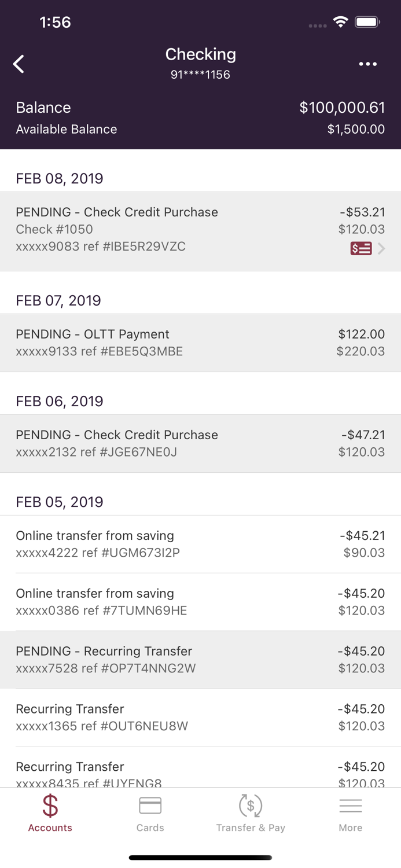Tap the home indicator bar at screen bottom
The image size is (401, 868).
pyautogui.click(x=200, y=858)
